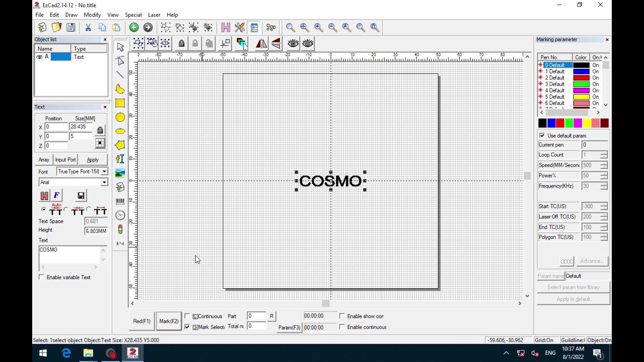Expand the TrueType Font selector
Image resolution: width=644 pixels, height=362 pixels.
[104, 171]
